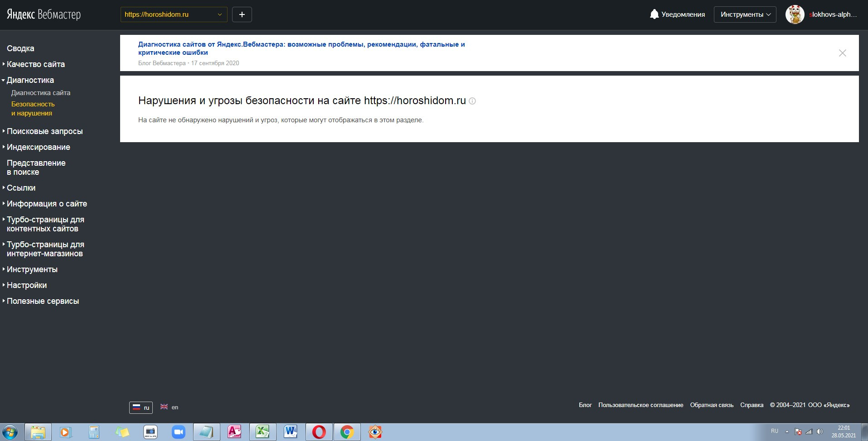Open the site selector dropdown for horoshidom.ru
The width and height of the screenshot is (868, 441).
click(x=174, y=14)
